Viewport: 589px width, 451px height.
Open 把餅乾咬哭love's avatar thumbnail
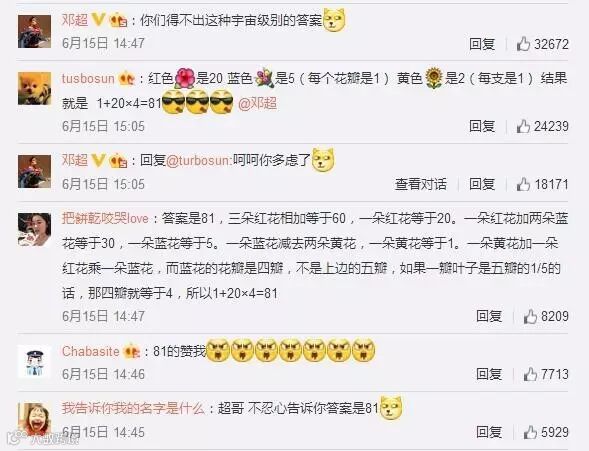point(35,229)
